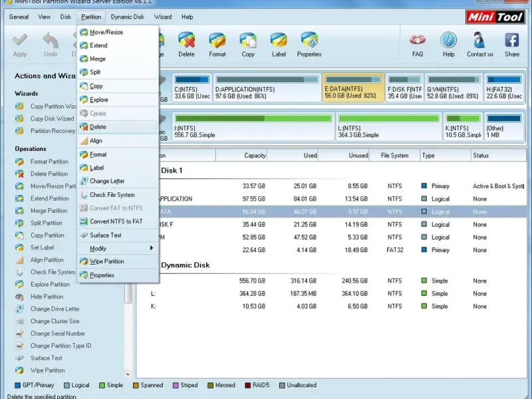Open the Wizard menu

click(163, 17)
